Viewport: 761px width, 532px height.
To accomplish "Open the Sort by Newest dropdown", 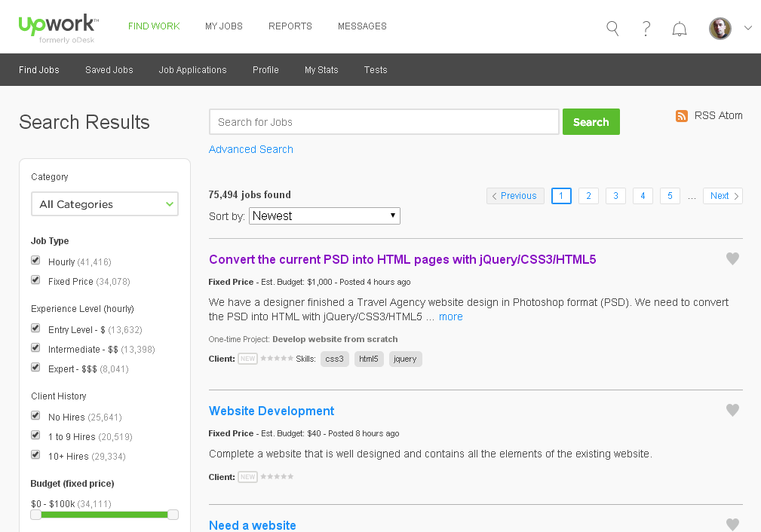I will coord(324,216).
